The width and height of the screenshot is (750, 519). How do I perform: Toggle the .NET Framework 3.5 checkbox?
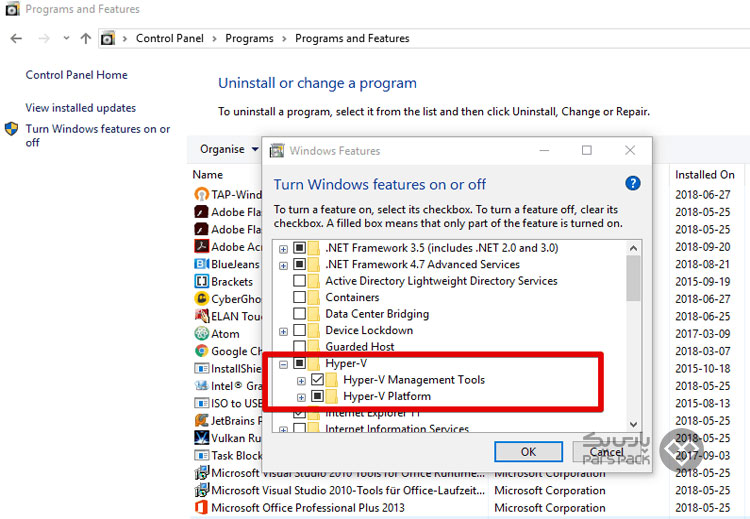pos(299,248)
